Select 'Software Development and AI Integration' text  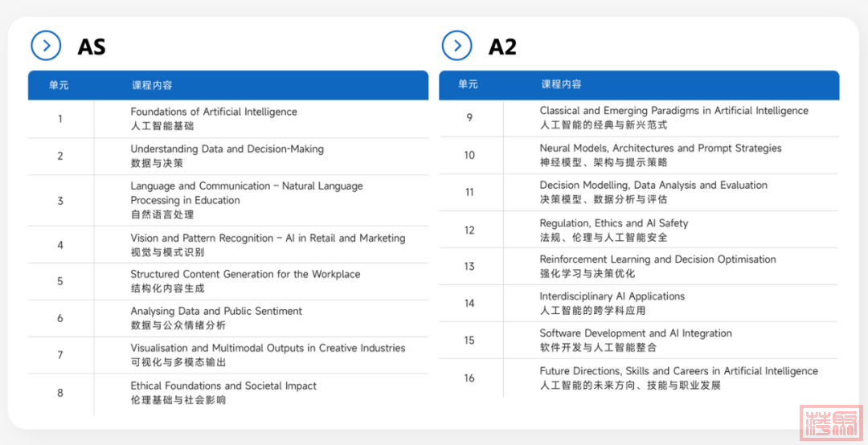pos(636,333)
